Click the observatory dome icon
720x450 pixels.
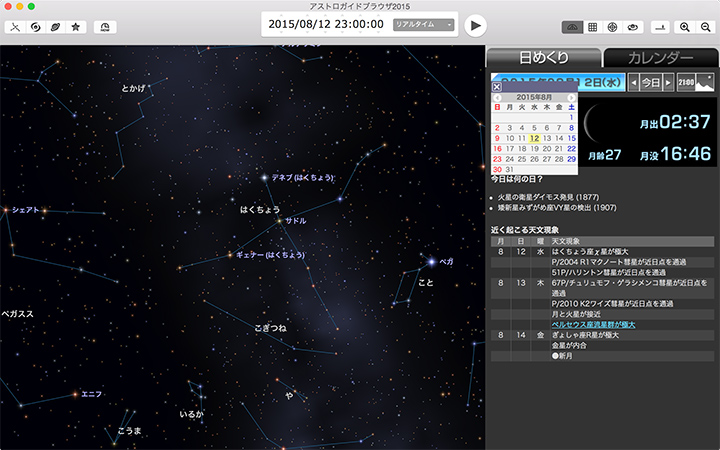coord(106,26)
